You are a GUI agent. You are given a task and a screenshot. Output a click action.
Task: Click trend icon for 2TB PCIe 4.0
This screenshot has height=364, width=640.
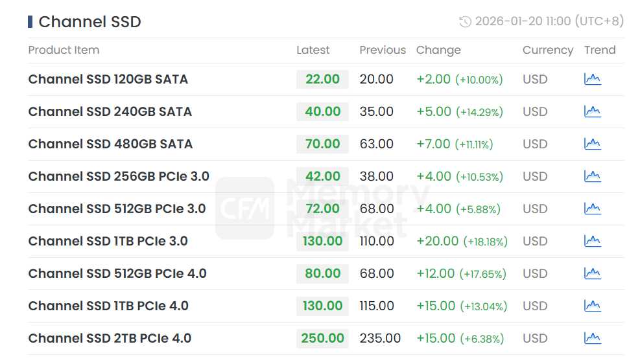click(592, 338)
